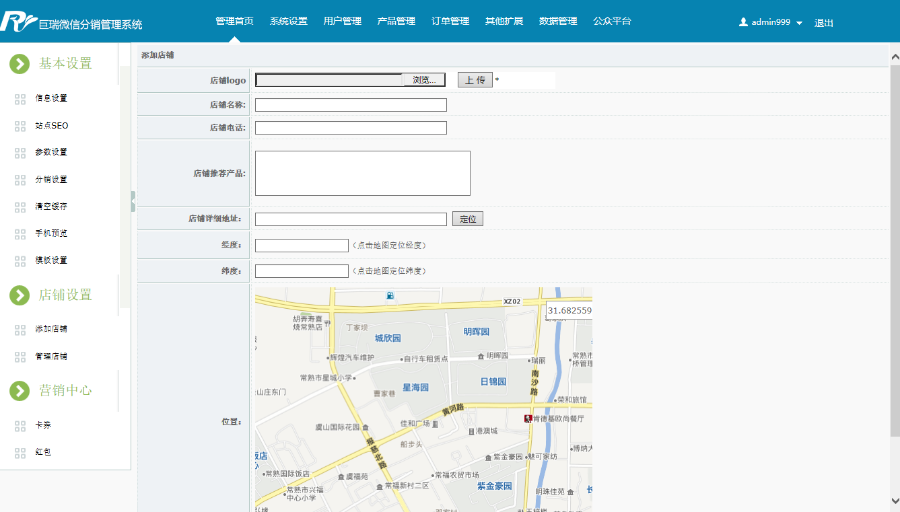900x512 pixels.
Task: Click the blue station icon at map top
Action: [390, 296]
